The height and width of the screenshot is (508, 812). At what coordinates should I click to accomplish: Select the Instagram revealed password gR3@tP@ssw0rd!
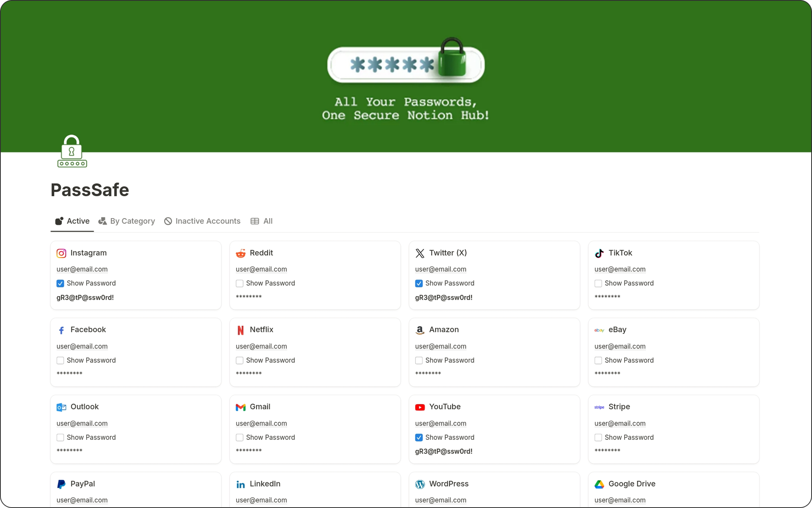(x=85, y=298)
